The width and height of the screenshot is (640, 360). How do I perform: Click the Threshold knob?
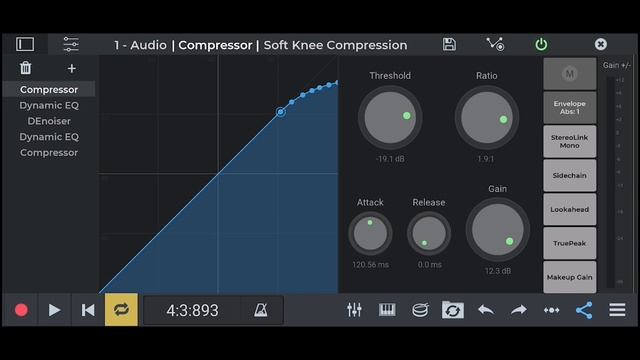point(390,118)
